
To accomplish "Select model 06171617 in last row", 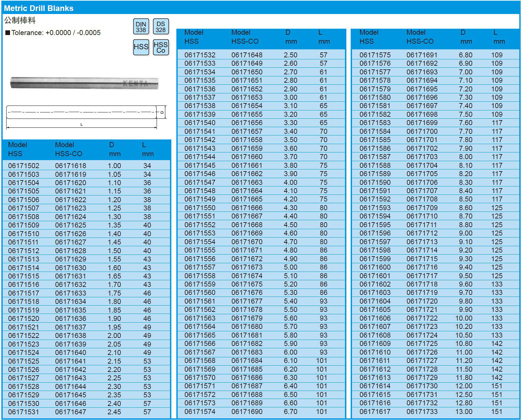I will (375, 412).
